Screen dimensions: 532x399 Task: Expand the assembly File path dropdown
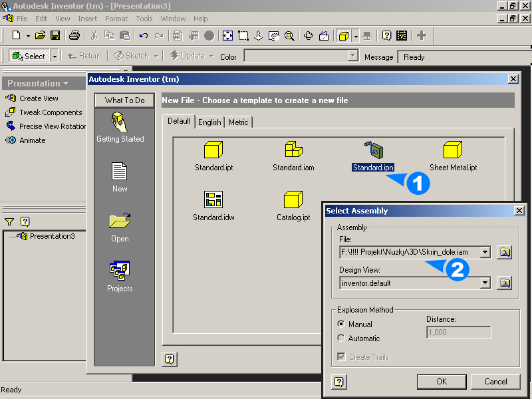click(x=485, y=253)
